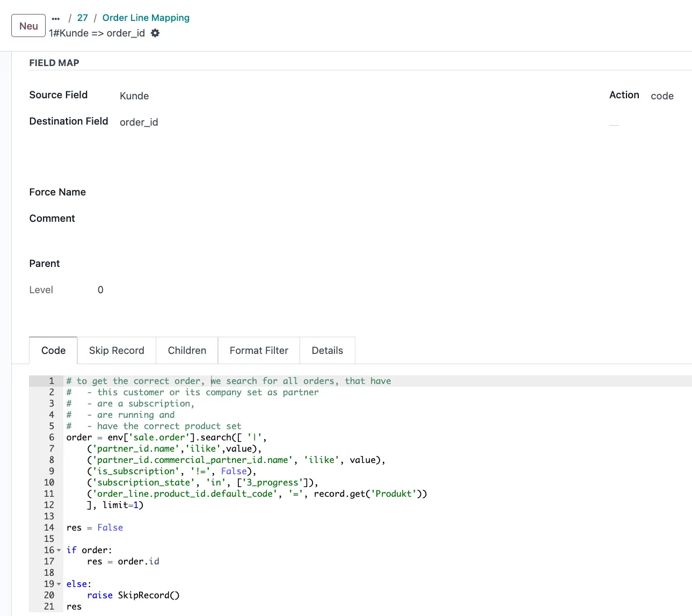692x616 pixels.
Task: Click the Neu button
Action: click(28, 26)
